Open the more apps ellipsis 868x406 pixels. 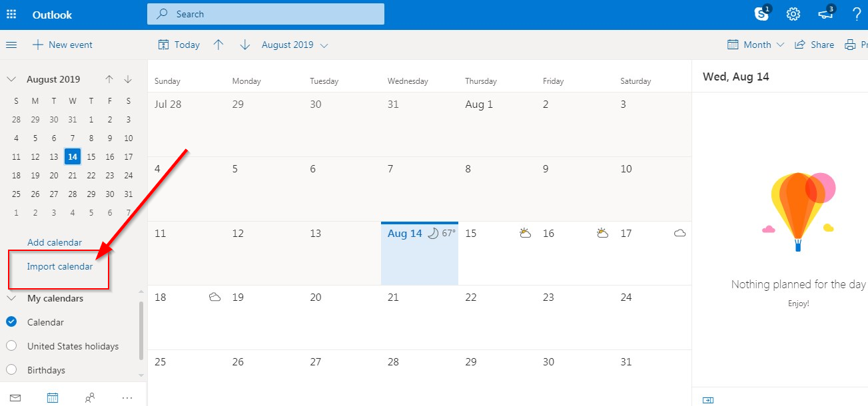(128, 398)
